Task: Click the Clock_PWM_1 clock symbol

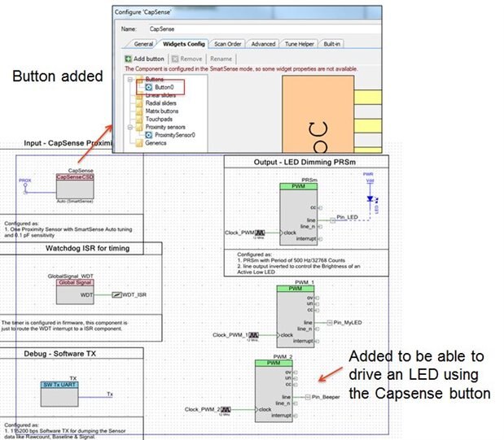Action: pos(255,335)
